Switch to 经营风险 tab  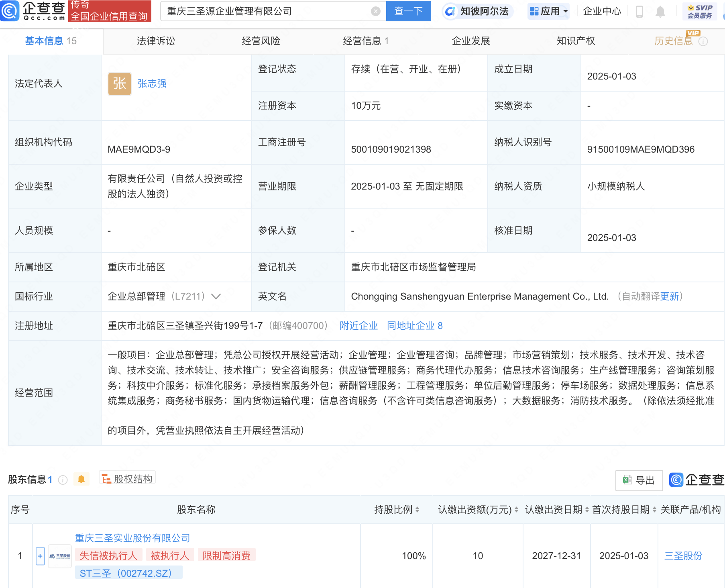(x=261, y=41)
